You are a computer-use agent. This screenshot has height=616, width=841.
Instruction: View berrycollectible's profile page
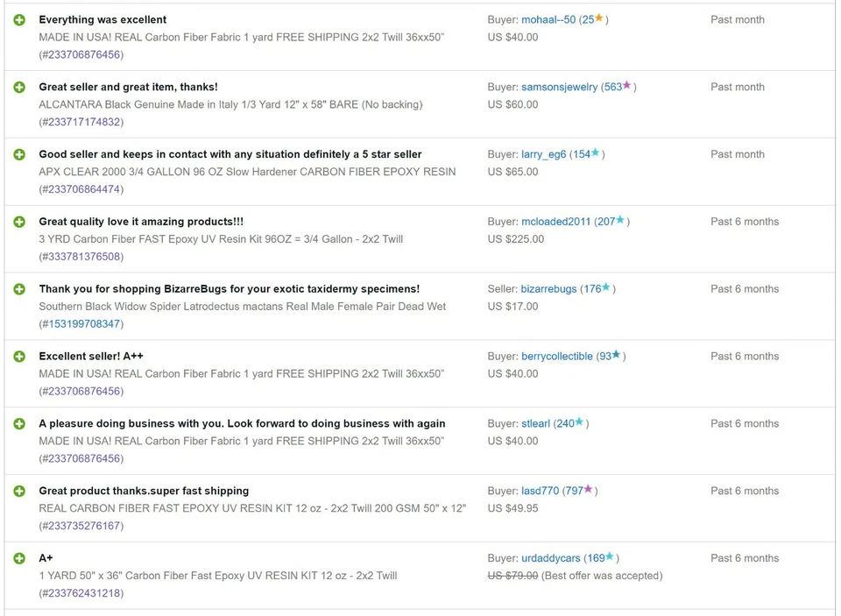tap(556, 357)
